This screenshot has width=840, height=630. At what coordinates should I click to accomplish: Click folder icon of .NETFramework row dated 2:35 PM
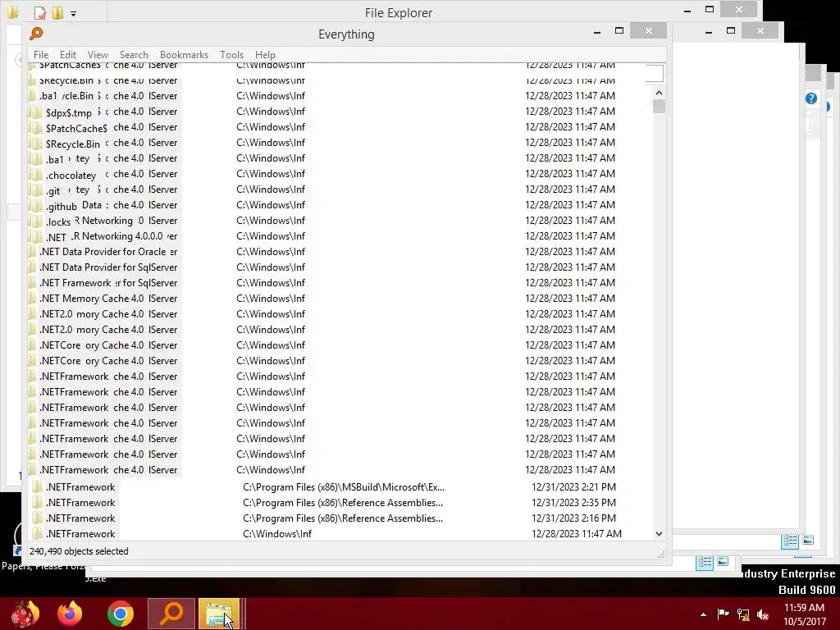pyautogui.click(x=37, y=503)
